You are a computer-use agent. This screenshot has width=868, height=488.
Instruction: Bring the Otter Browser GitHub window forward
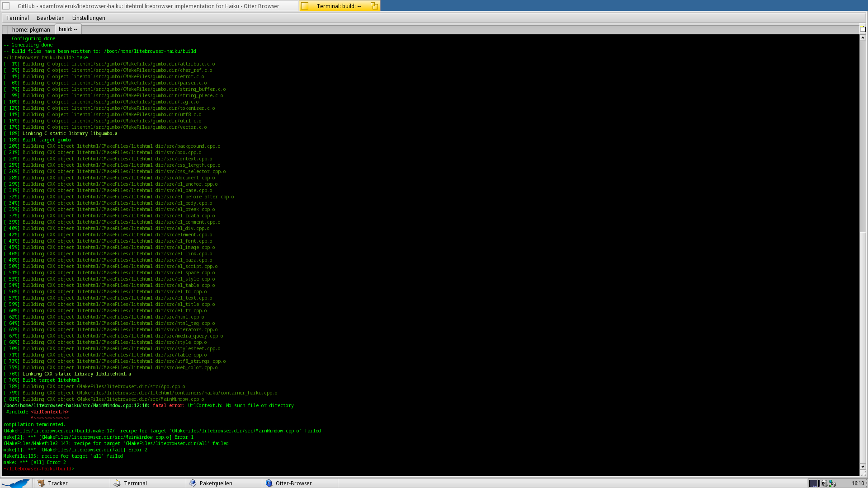[x=148, y=6]
